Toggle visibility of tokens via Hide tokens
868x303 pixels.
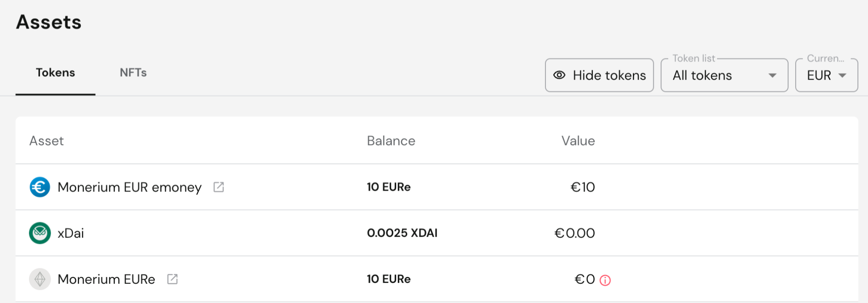point(599,75)
